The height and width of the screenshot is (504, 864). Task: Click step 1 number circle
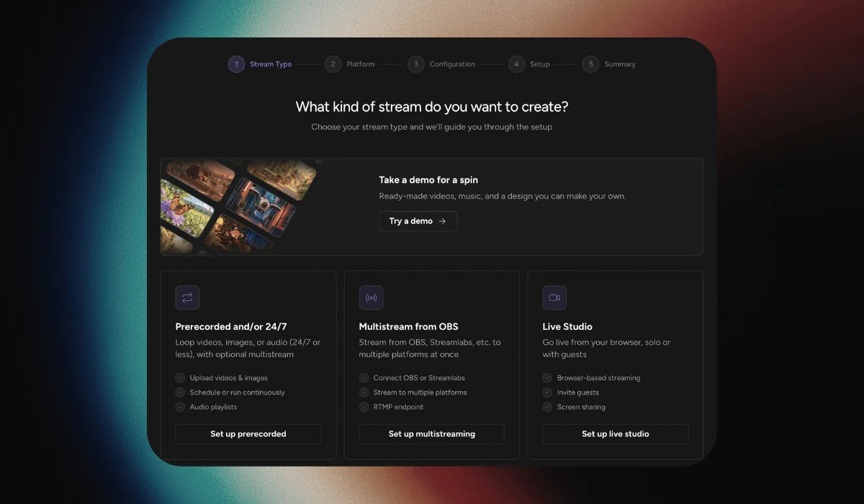pos(236,64)
